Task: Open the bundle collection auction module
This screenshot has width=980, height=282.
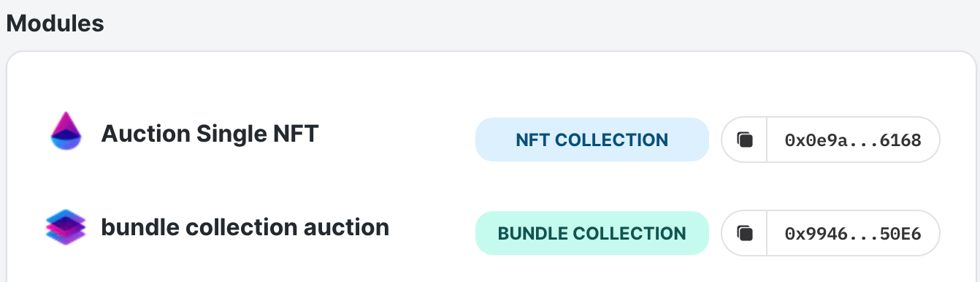Action: pos(245,227)
